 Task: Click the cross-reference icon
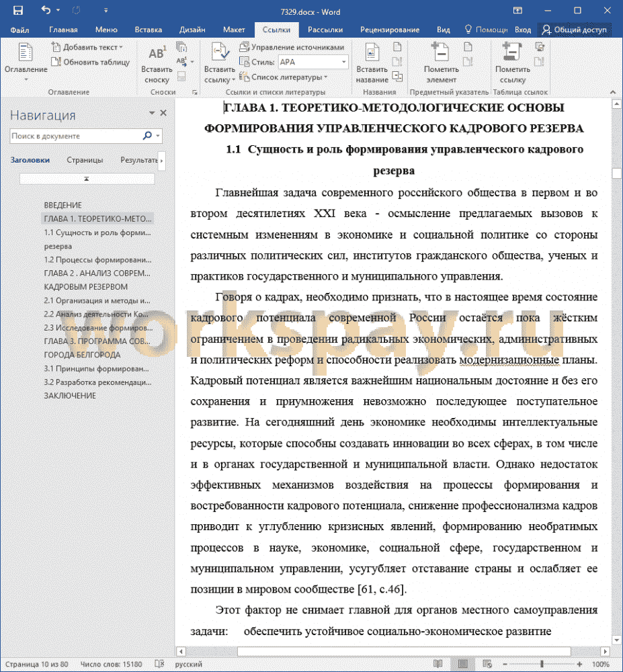coord(397,77)
